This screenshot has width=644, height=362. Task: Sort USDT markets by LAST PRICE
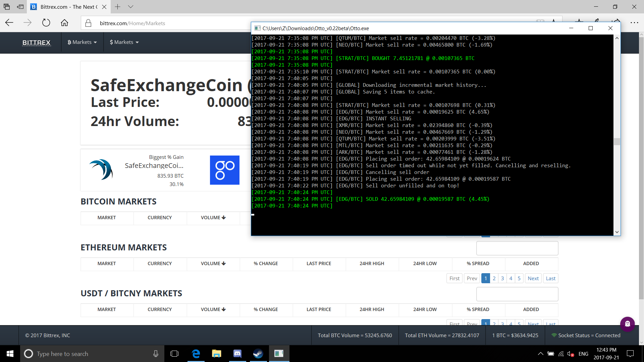319,309
